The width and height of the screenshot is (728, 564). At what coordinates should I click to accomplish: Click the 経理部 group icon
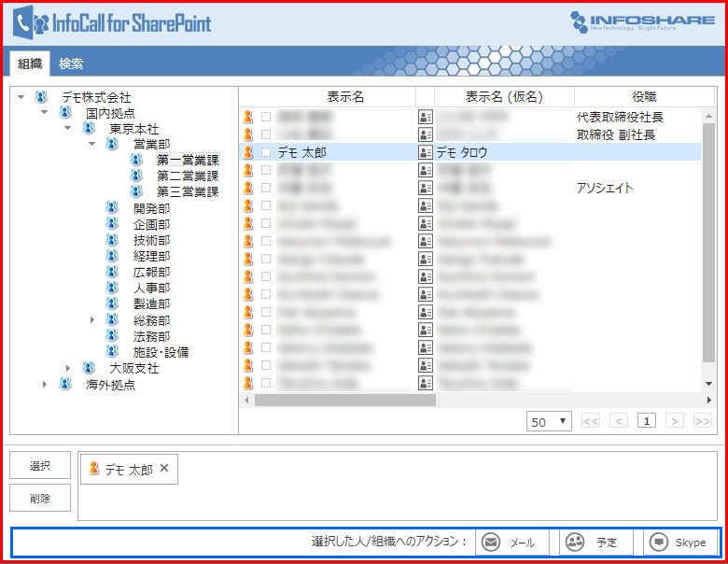112,256
